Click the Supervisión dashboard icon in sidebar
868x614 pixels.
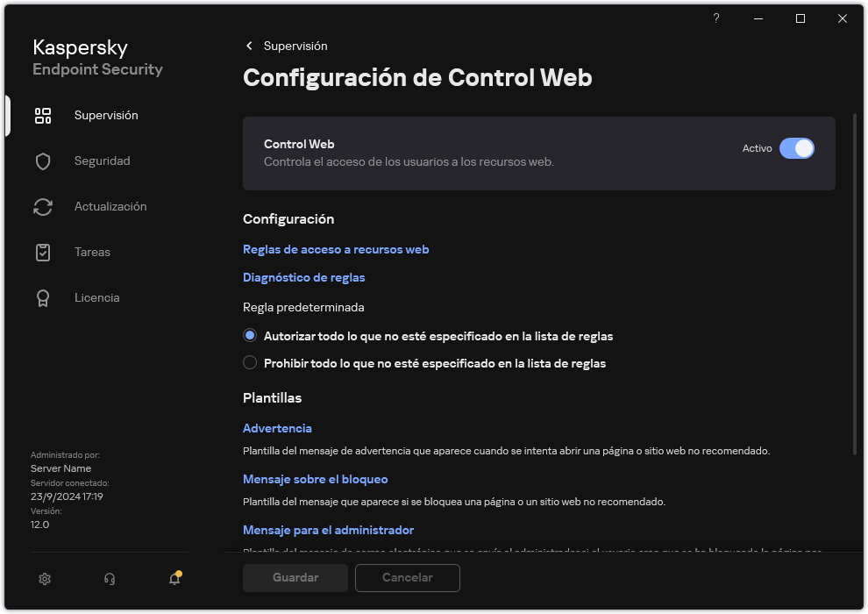pyautogui.click(x=43, y=115)
